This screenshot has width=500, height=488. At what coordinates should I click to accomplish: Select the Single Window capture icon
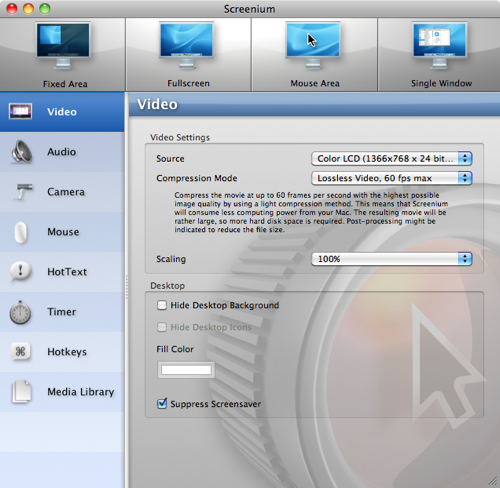pos(439,45)
